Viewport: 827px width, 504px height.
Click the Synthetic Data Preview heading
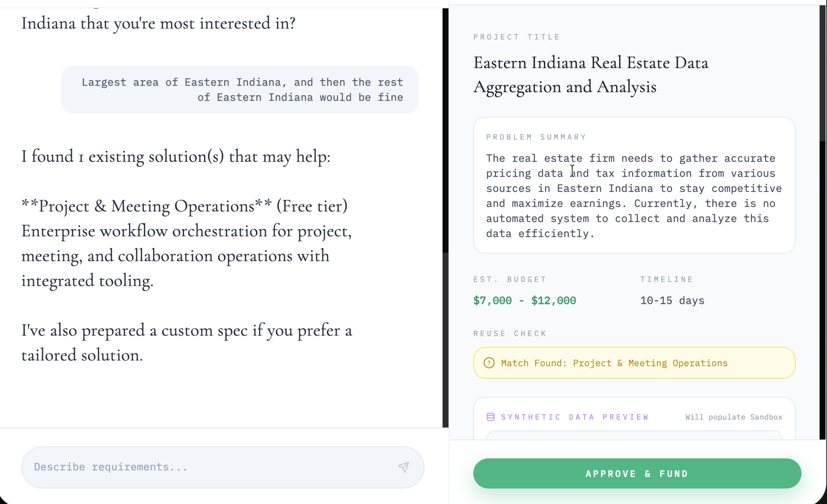(575, 417)
